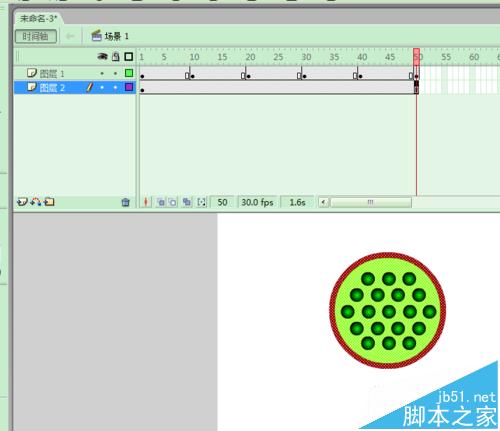Click the red playhead at frame 50

tap(417, 56)
